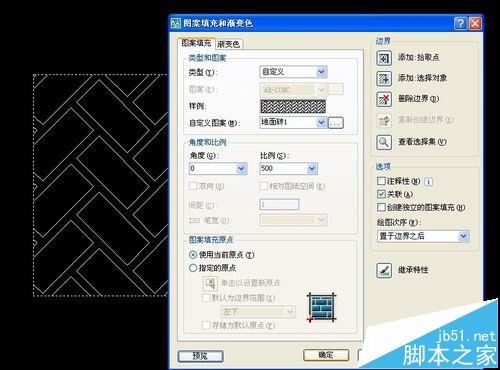Select the 图案填充 hatch tab

[x=196, y=43]
